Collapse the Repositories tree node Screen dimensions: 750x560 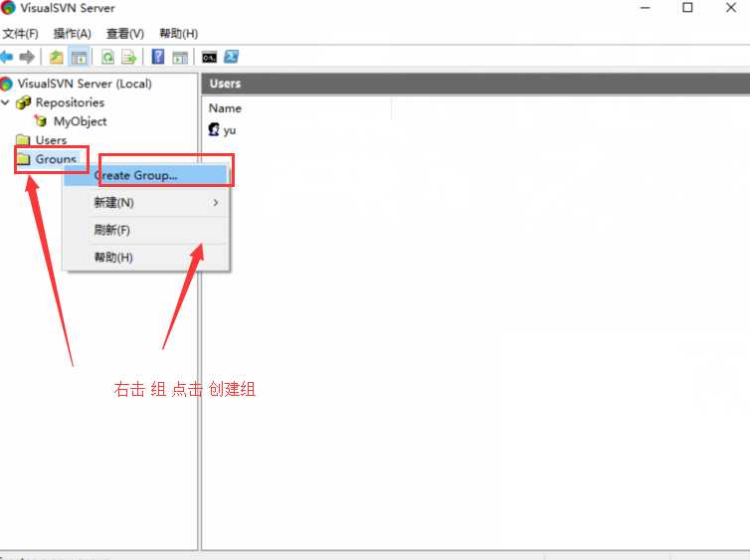tap(6, 102)
